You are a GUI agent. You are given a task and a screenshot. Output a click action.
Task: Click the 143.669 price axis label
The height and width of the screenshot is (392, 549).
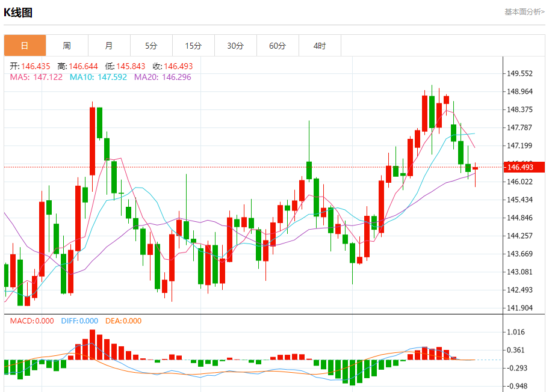[x=520, y=254]
